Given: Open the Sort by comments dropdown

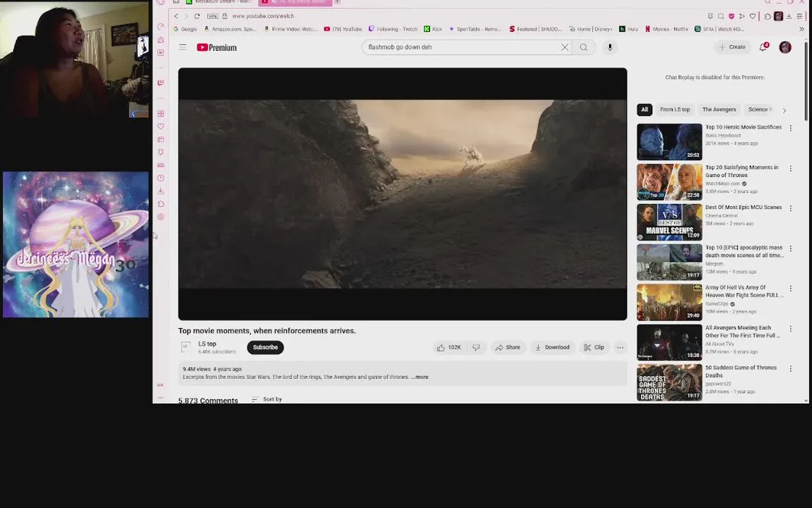Looking at the screenshot, I should tap(266, 399).
